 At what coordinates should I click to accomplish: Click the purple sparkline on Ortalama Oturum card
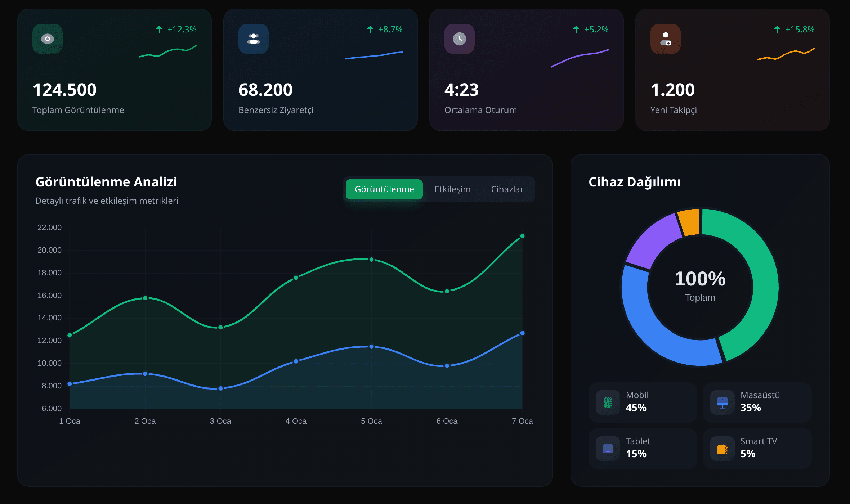580,58
